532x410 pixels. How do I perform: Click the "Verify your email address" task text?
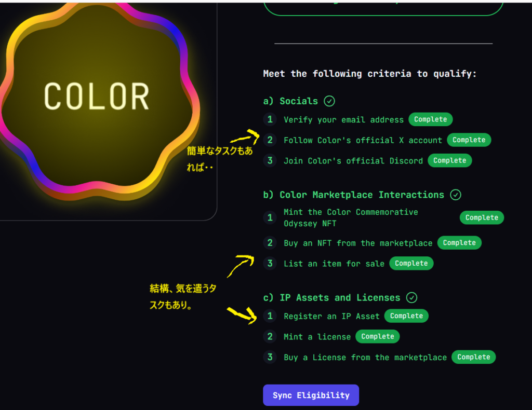point(344,119)
